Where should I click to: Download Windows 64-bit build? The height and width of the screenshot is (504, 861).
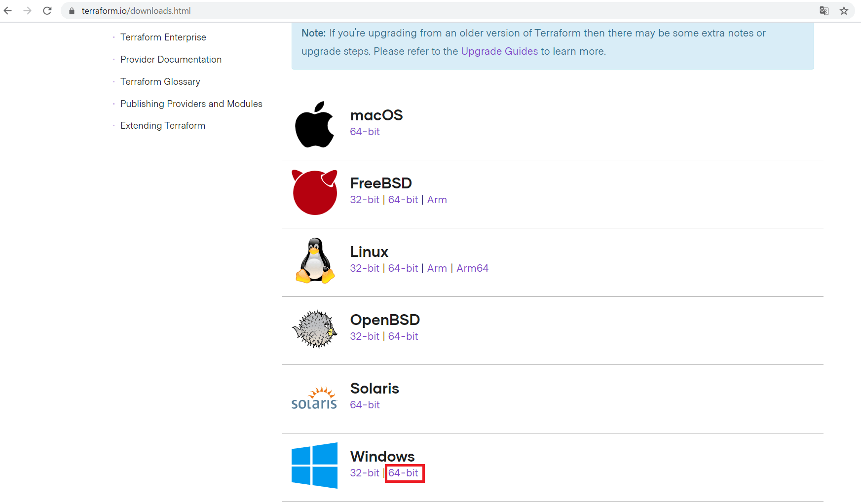pos(403,473)
